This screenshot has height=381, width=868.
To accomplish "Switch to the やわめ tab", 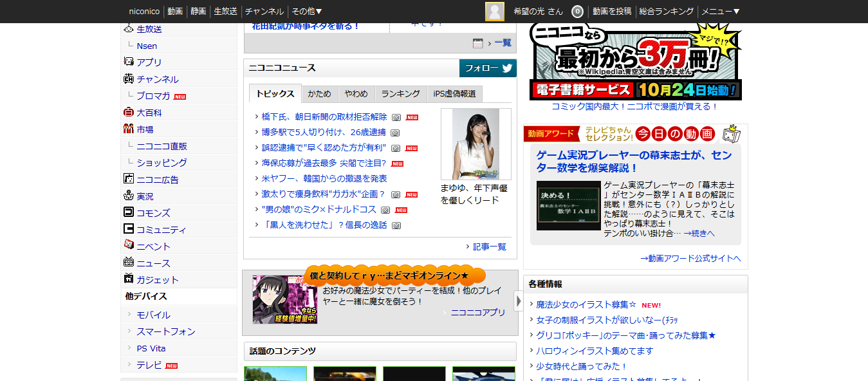I will click(356, 94).
